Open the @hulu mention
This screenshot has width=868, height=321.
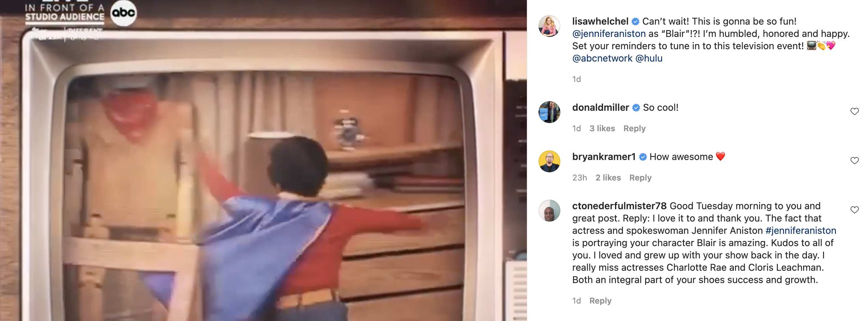coord(649,58)
